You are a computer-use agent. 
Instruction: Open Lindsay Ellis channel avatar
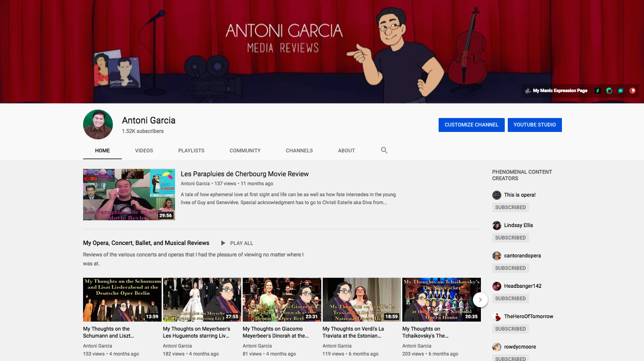coord(496,226)
